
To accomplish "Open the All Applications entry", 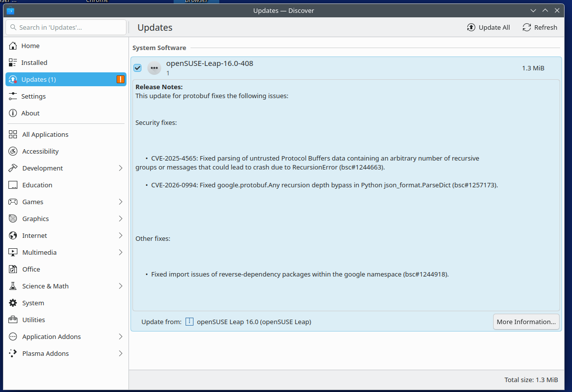I will click(45, 134).
